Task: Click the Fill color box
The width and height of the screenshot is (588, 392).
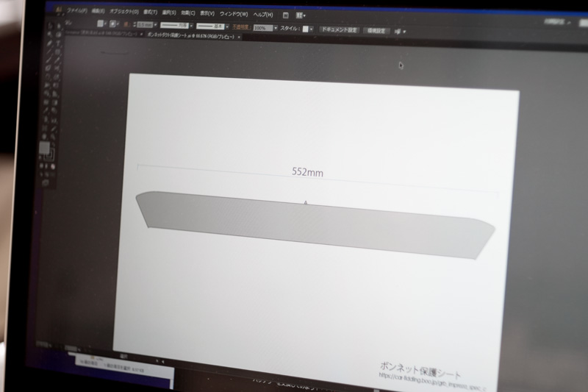Action: coord(44,148)
